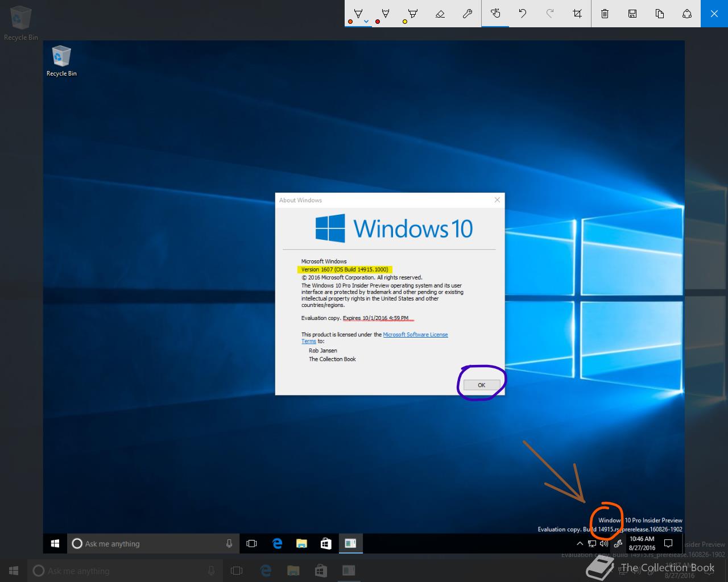Redo the ink stroke
Image resolution: width=728 pixels, height=582 pixels.
(550, 14)
